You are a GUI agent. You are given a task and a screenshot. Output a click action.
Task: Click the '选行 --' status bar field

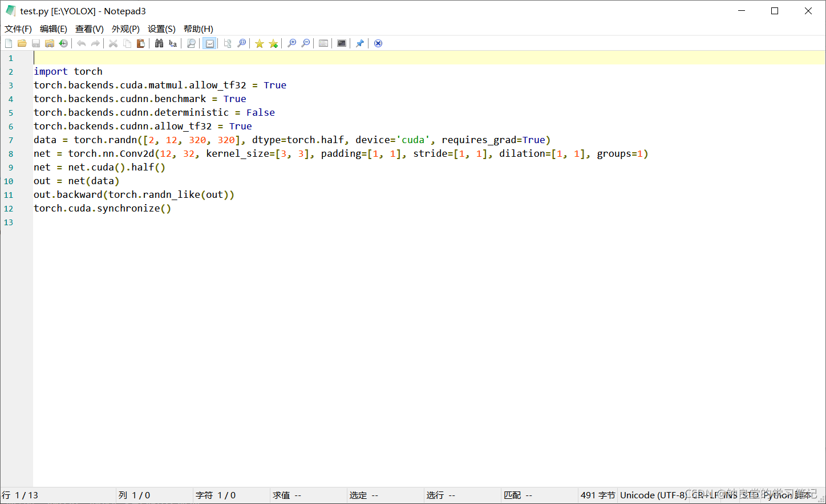pos(462,495)
